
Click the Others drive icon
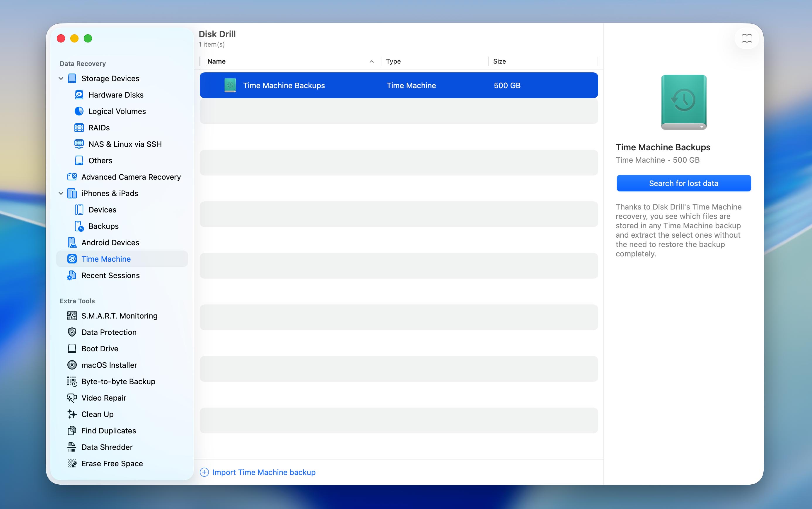pos(79,161)
